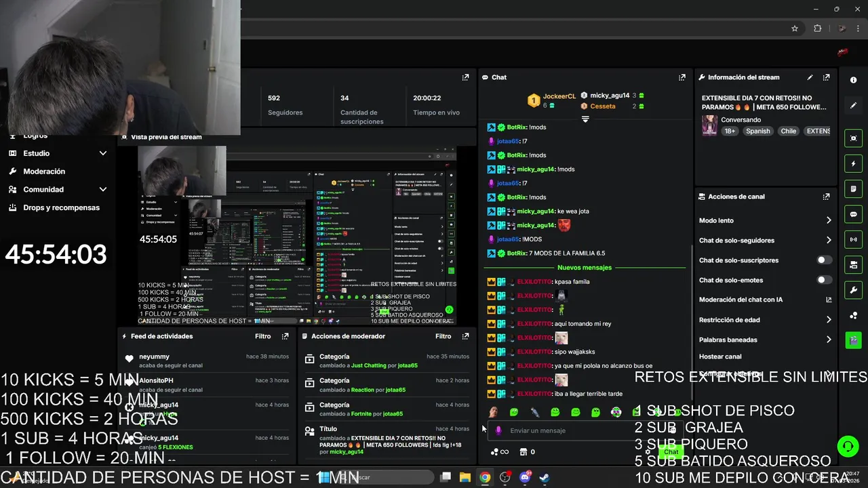868x488 pixels.
Task: Jump to Nuevos mensajes in chat
Action: point(585,268)
